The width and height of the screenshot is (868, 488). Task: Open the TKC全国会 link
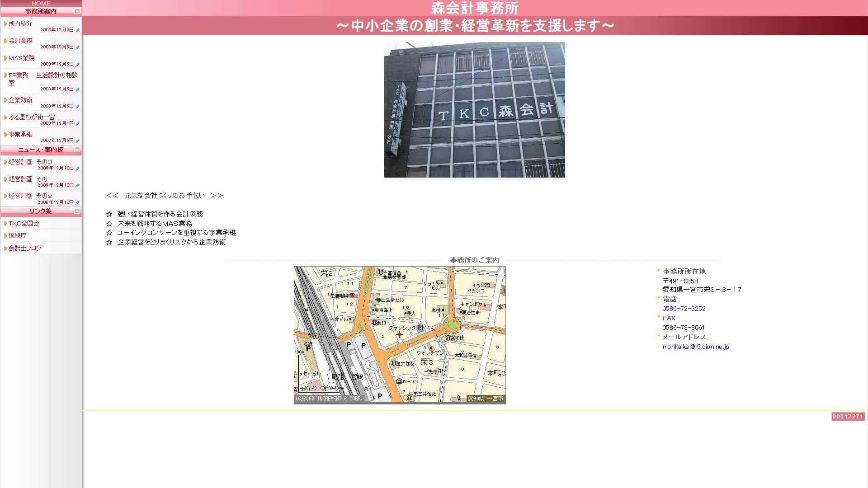point(24,223)
